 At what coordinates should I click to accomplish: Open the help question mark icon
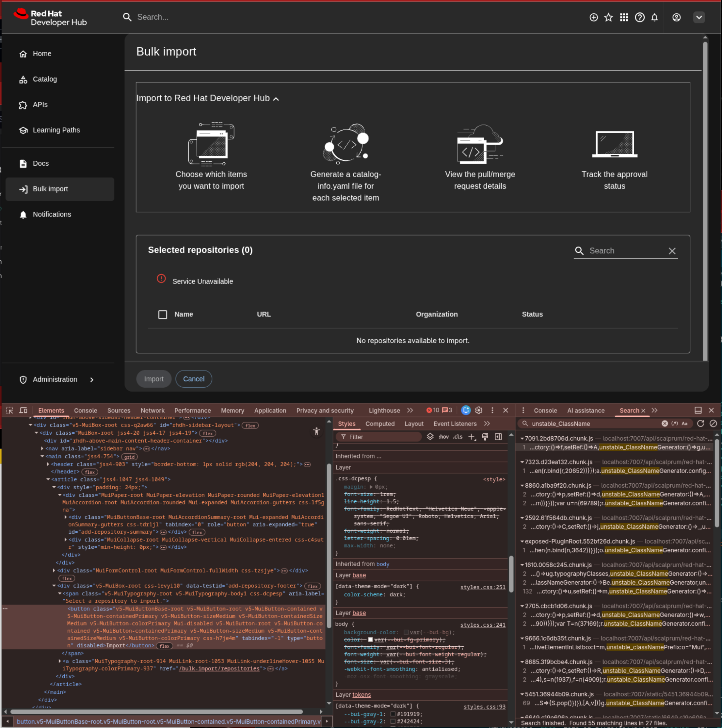click(639, 17)
